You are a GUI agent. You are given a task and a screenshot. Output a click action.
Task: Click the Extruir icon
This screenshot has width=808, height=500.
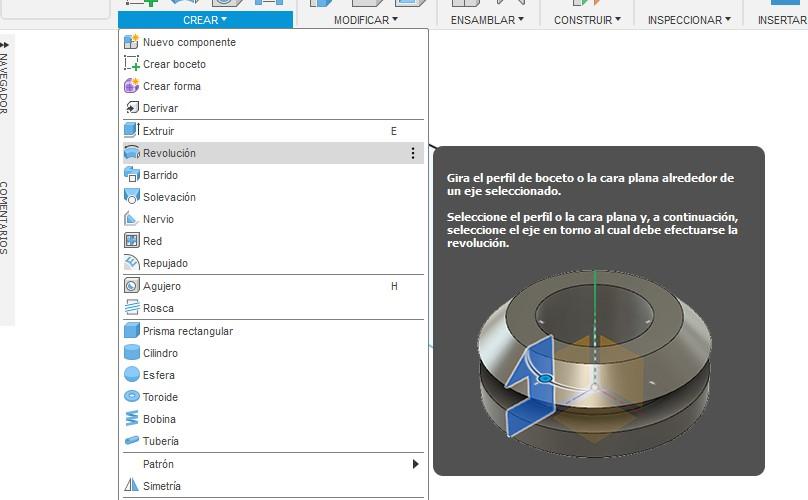pyautogui.click(x=131, y=130)
